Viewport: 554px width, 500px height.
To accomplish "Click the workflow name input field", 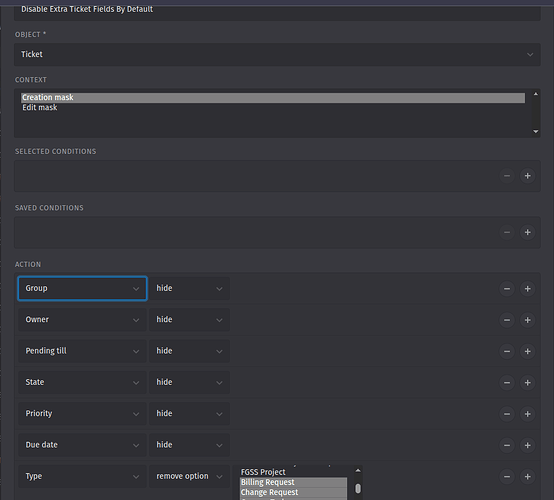I will 277,10.
